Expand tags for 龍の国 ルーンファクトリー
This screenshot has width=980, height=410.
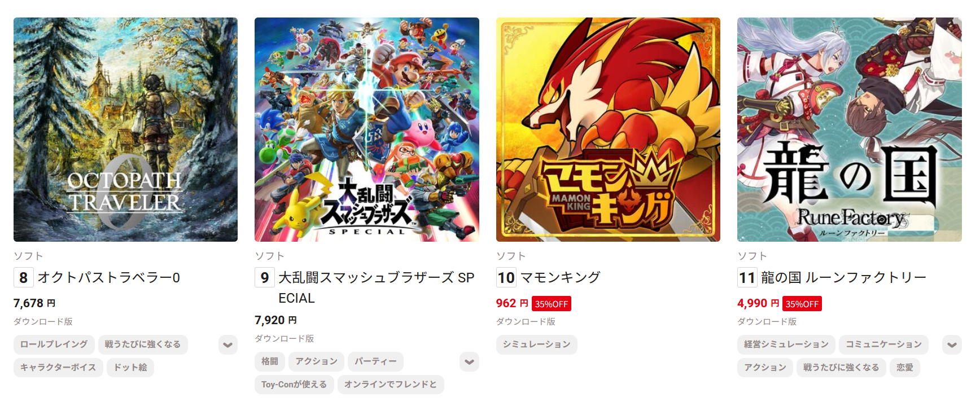click(952, 344)
